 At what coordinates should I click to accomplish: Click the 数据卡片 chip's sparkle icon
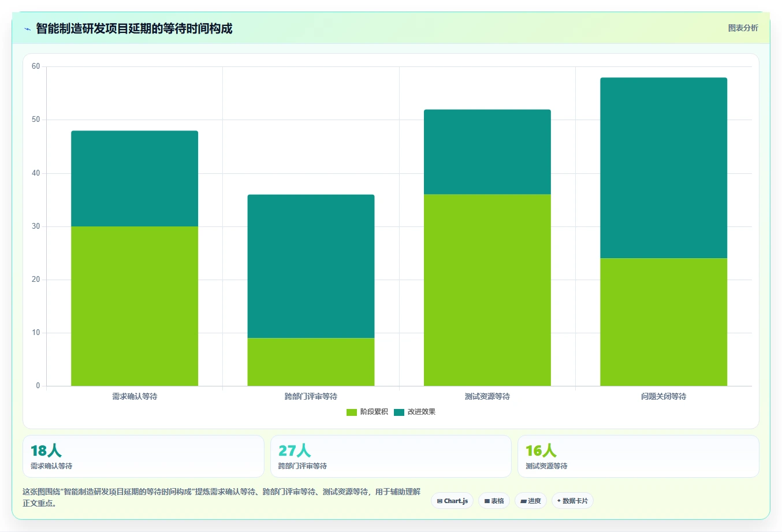click(x=558, y=501)
